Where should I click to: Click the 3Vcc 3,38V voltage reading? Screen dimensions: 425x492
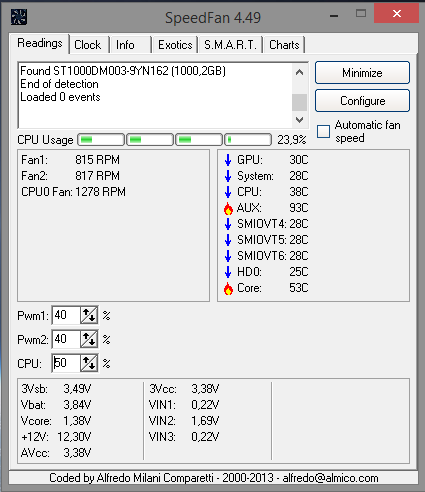(184, 389)
